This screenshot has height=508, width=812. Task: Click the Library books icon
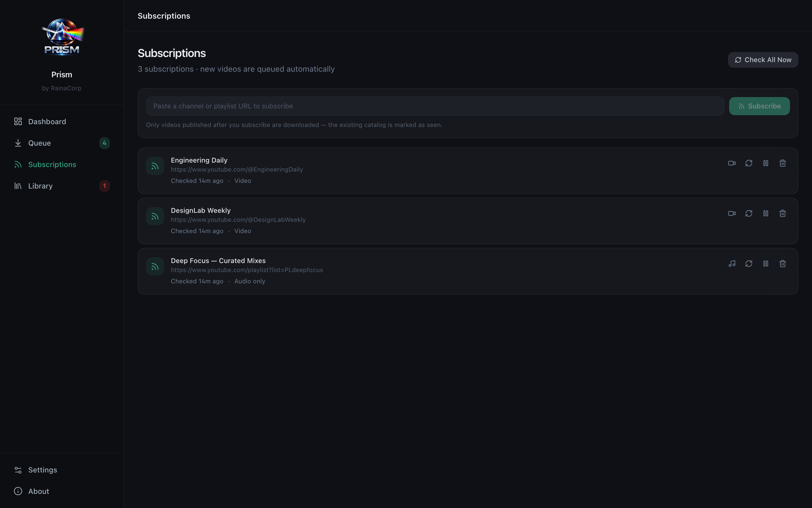coord(18,186)
